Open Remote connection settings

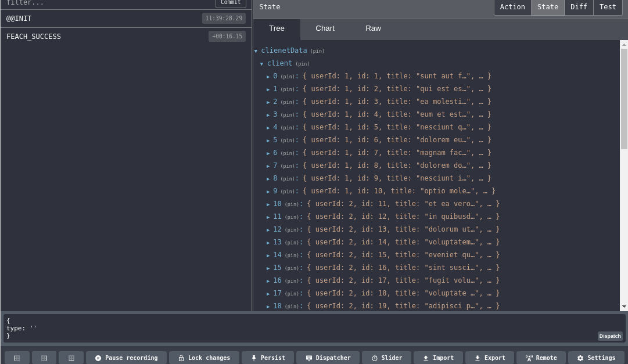pyautogui.click(x=541, y=358)
